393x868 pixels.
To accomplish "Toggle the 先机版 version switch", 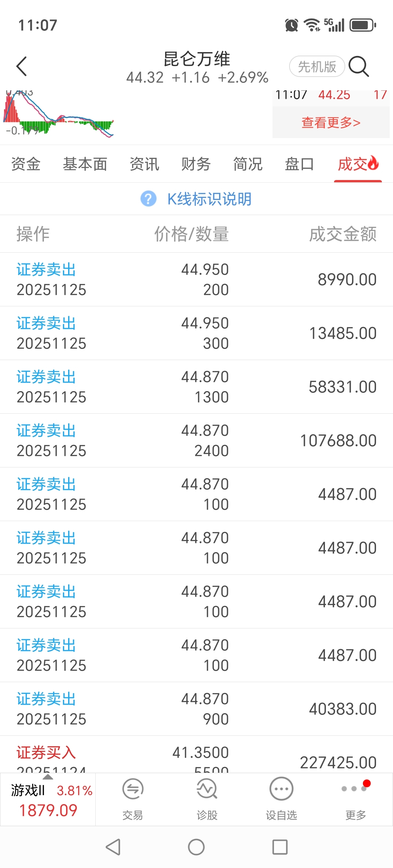I will pos(317,66).
